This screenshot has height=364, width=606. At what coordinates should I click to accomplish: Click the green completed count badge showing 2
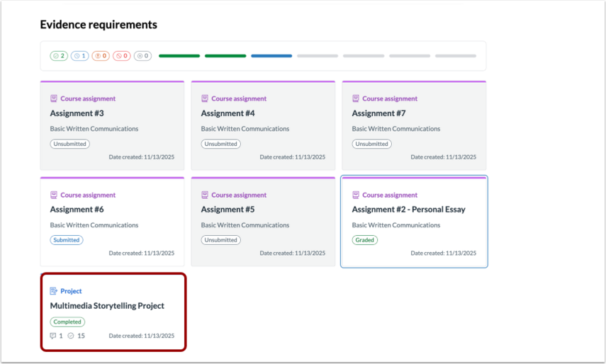[59, 56]
